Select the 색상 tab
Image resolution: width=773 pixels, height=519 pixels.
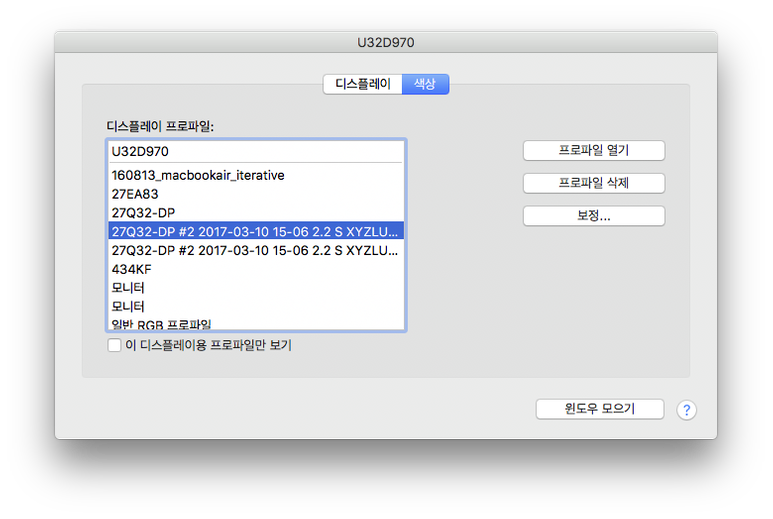[425, 85]
